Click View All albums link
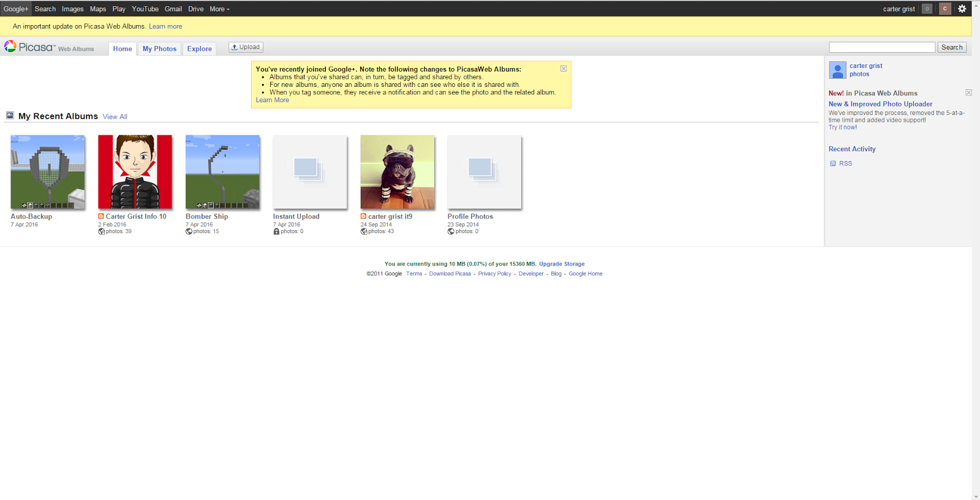The width and height of the screenshot is (980, 500). tap(115, 116)
